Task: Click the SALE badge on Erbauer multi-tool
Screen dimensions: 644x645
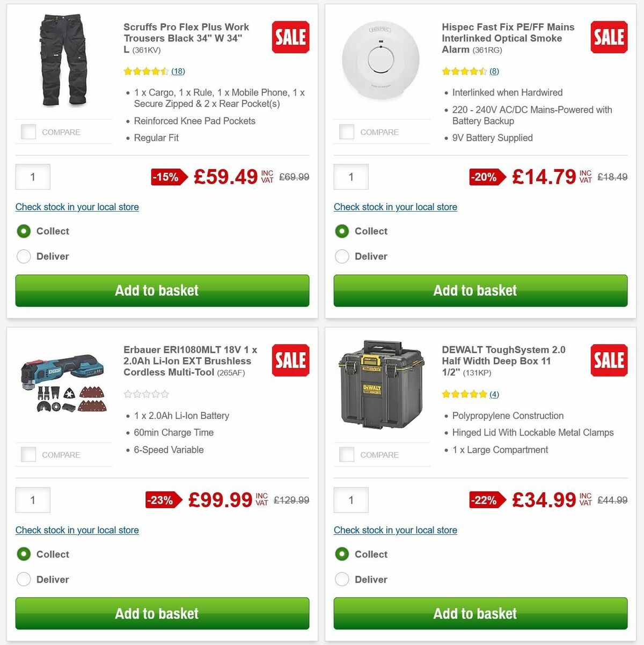Action: tap(290, 360)
